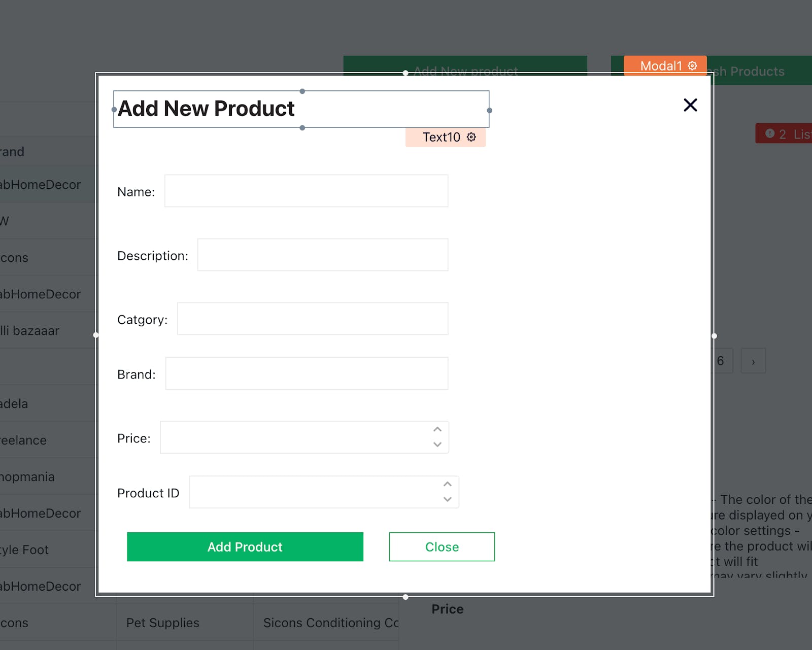Click inside the Price number field

point(294,438)
